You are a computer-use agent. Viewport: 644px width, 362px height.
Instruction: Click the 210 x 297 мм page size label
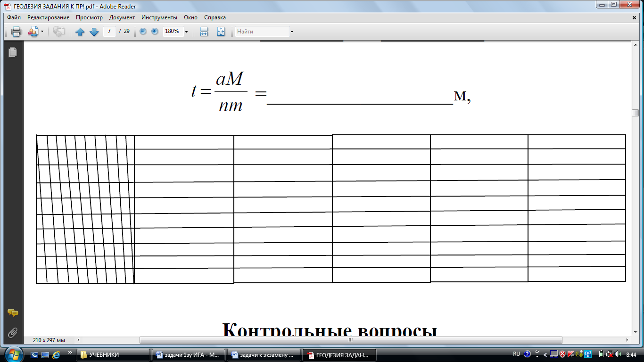coord(49,340)
